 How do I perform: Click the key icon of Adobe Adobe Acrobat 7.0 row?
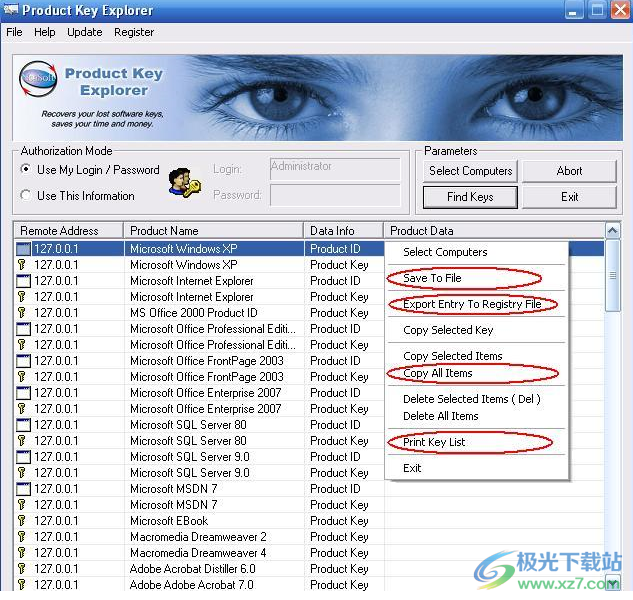tap(22, 585)
